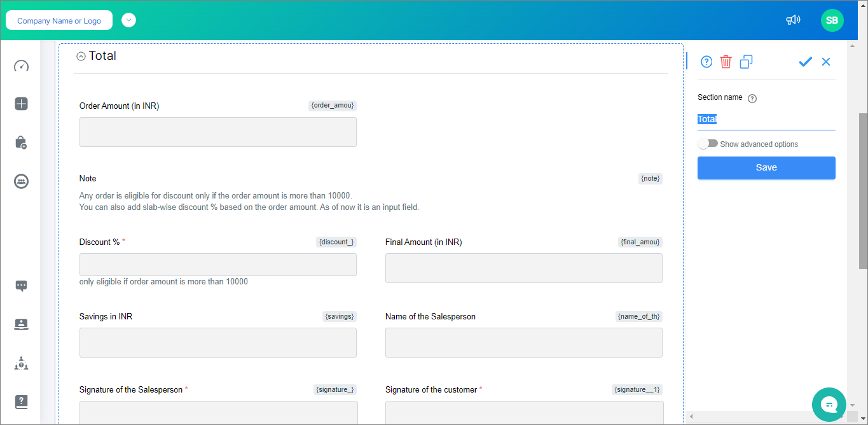Select the add-new plus icon in sidebar
Viewport: 868px width, 425px height.
pyautogui.click(x=21, y=104)
